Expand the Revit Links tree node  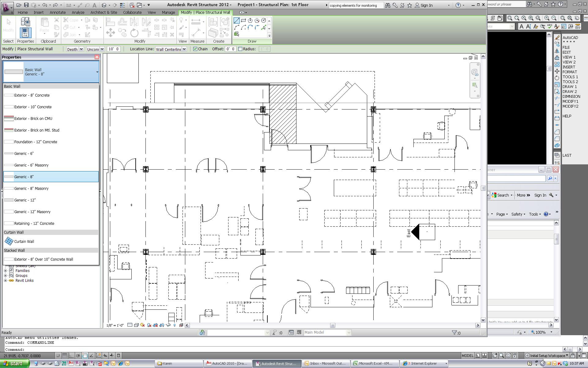tap(5, 281)
